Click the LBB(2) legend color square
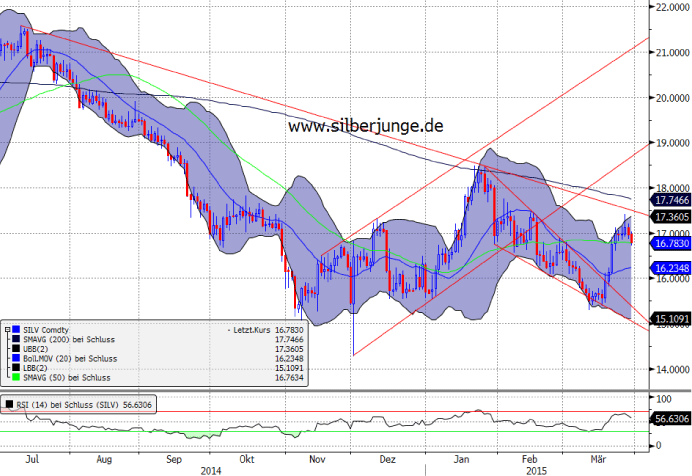Image resolution: width=692 pixels, height=476 pixels. point(14,367)
